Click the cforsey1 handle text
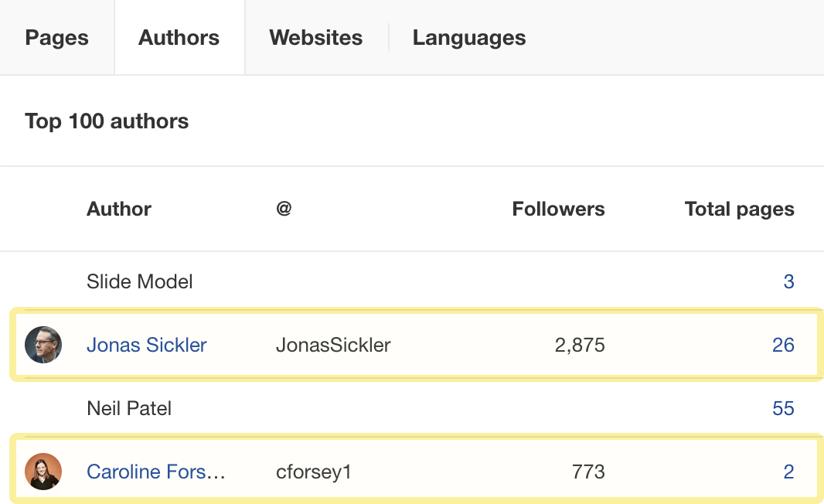824x504 pixels. click(x=314, y=472)
